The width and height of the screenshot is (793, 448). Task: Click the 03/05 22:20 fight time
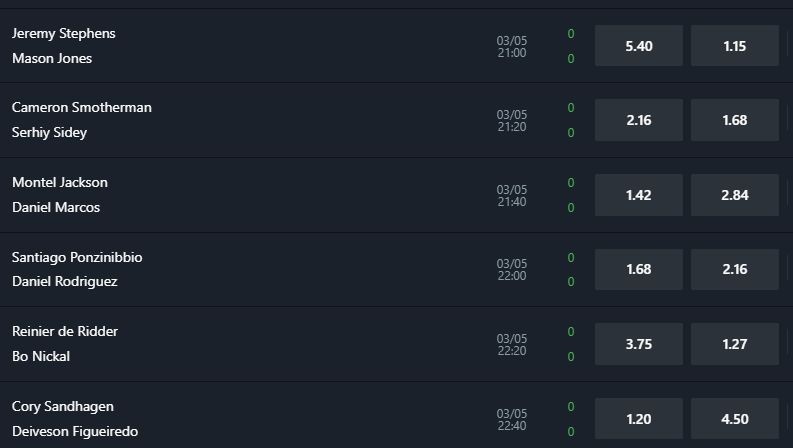512,344
